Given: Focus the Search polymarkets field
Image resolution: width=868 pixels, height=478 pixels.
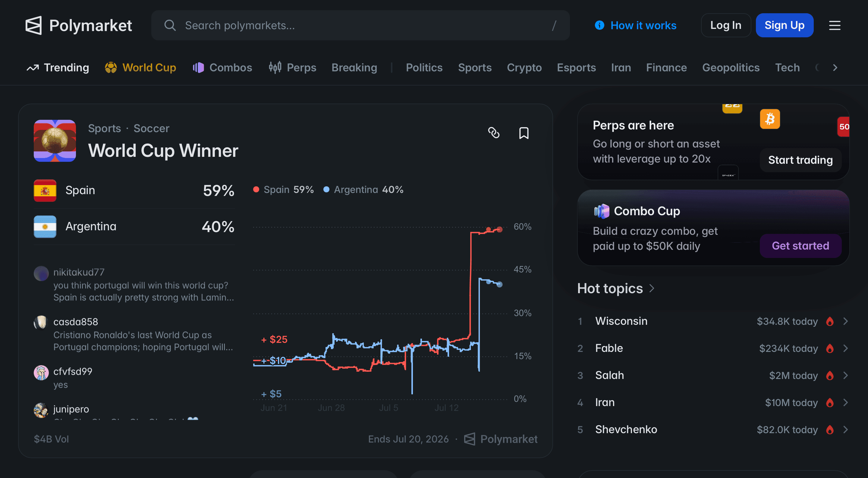Looking at the screenshot, I should pos(360,25).
